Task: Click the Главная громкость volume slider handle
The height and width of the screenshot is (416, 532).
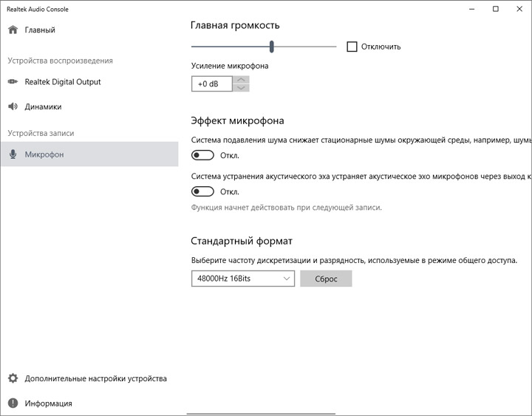Action: click(x=272, y=47)
